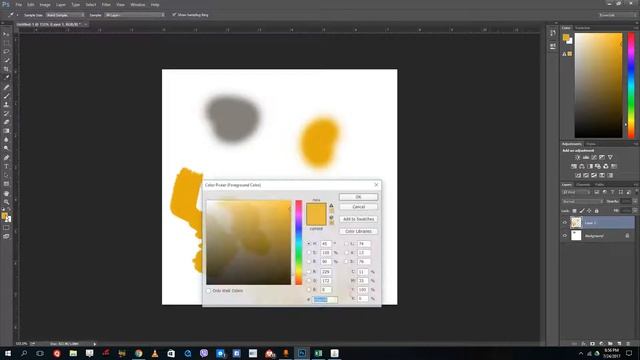Open the Sample Size dropdown

[65, 15]
